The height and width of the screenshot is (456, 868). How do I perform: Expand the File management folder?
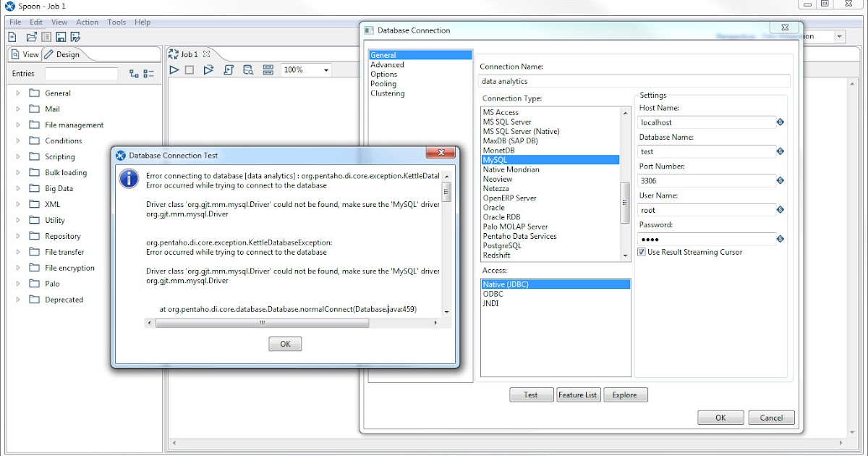19,125
